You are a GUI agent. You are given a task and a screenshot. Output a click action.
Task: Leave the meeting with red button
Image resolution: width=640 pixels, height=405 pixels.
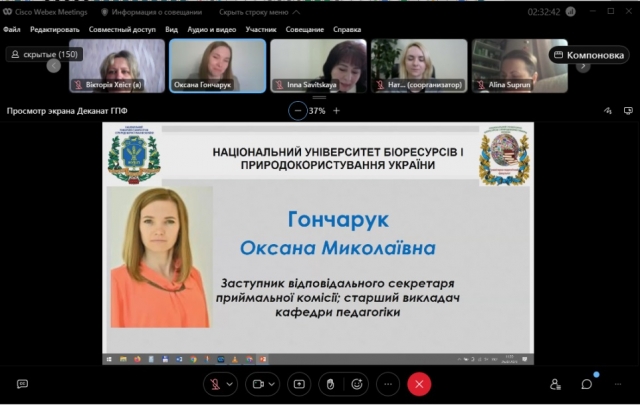[419, 384]
